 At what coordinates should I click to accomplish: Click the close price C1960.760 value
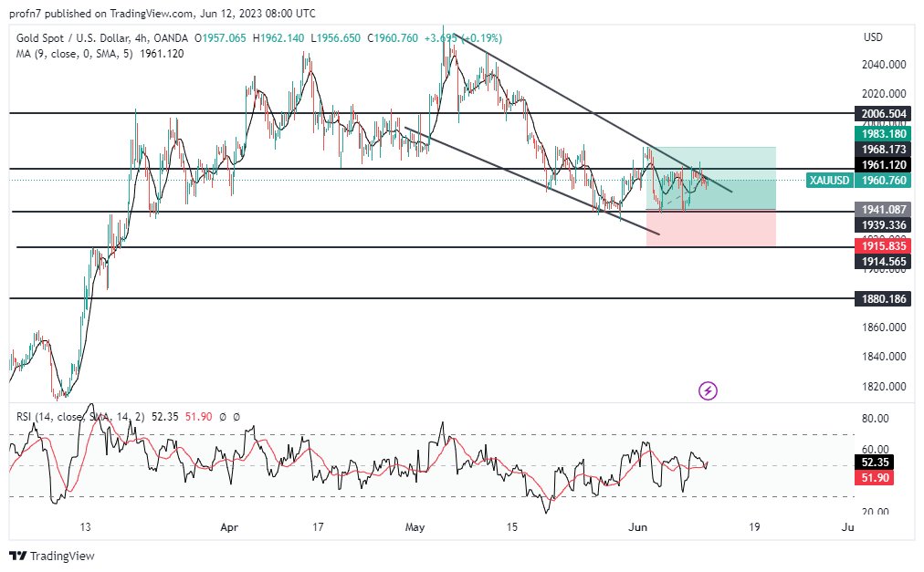393,38
